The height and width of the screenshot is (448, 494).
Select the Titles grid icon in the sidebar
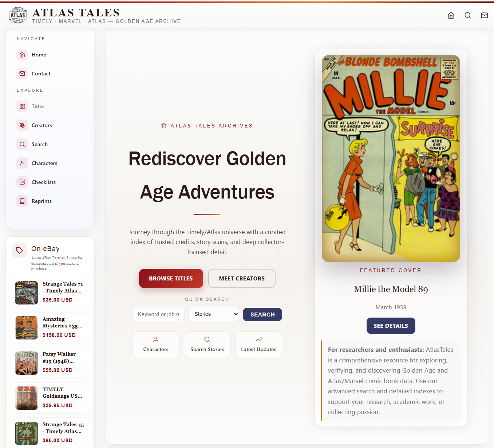[22, 106]
